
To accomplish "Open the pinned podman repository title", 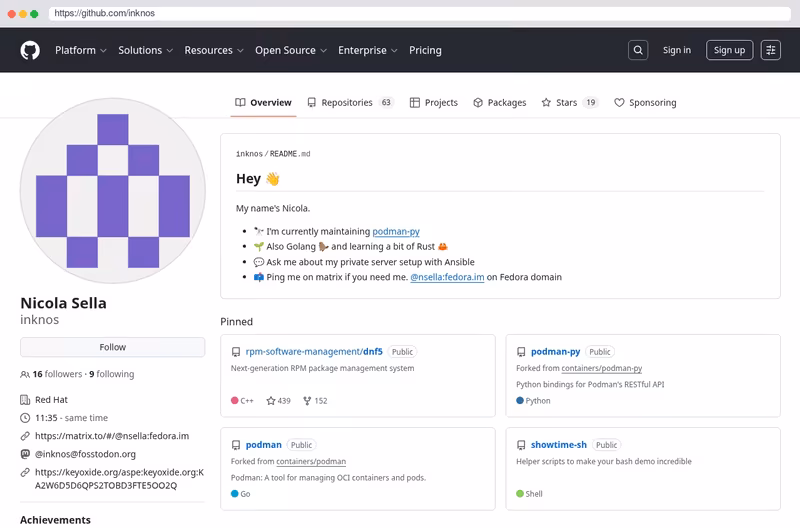I will (263, 445).
